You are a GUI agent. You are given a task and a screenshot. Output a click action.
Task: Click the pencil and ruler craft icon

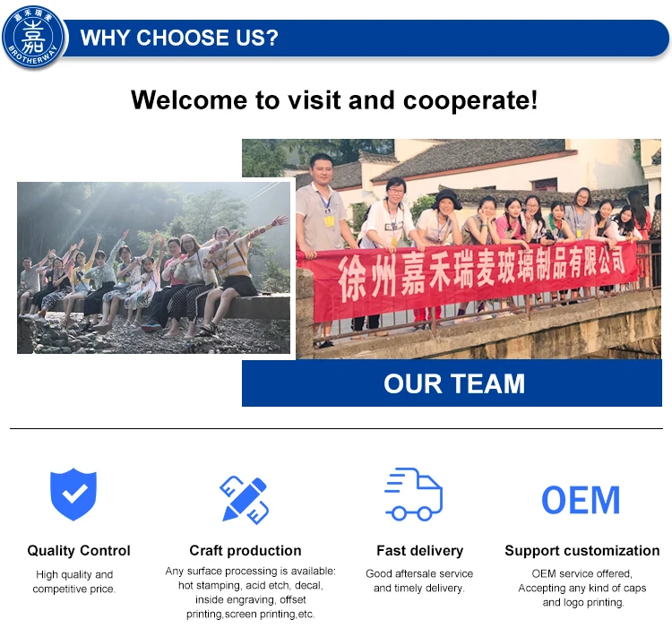pyautogui.click(x=245, y=500)
